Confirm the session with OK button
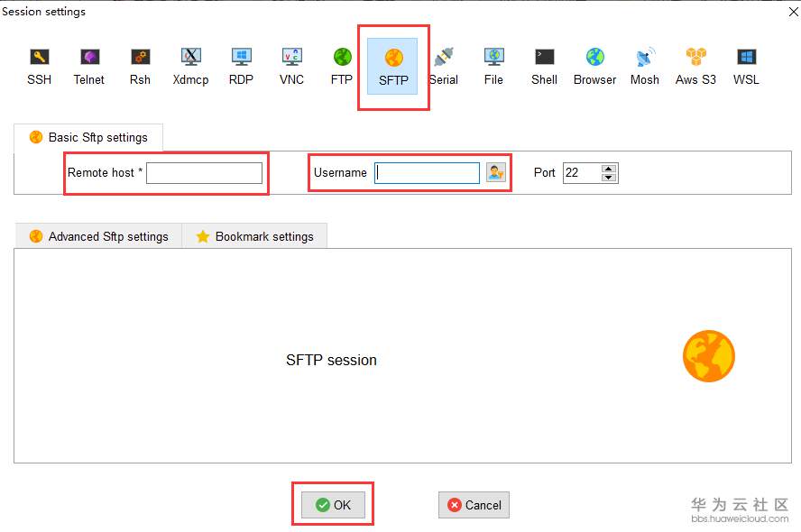 point(333,505)
